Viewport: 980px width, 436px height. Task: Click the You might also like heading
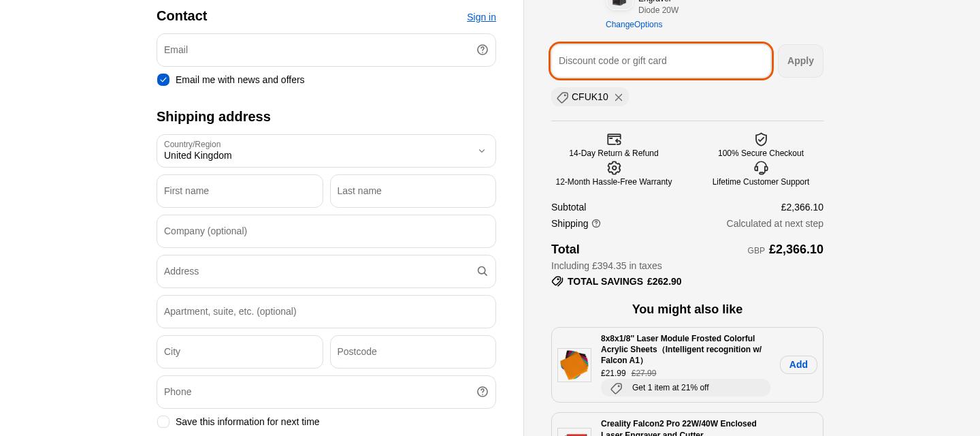point(687,309)
